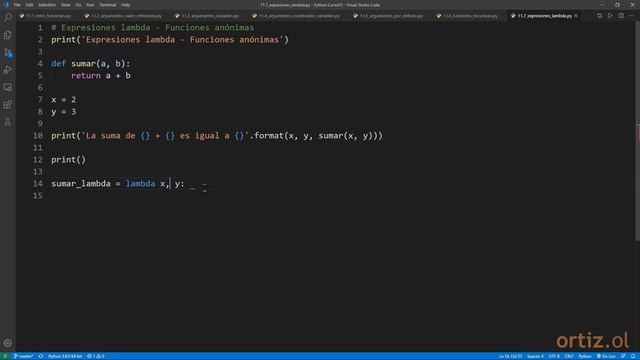Open the Remote Explorer view
Image resolution: width=640 pixels, height=360 pixels.
click(8, 87)
